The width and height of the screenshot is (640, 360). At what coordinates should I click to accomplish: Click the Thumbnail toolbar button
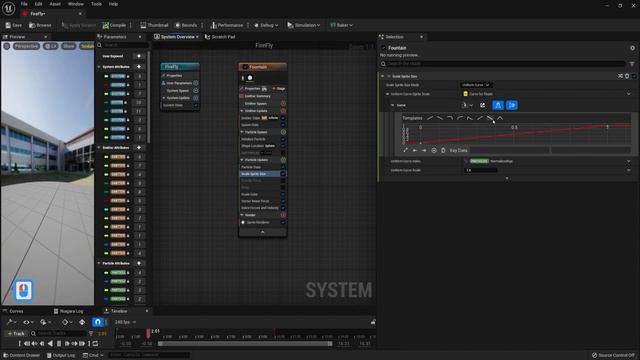point(154,25)
